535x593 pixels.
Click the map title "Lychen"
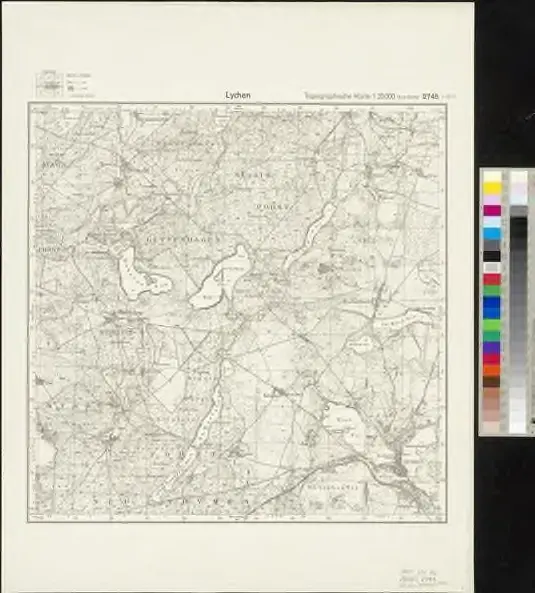tap(238, 95)
